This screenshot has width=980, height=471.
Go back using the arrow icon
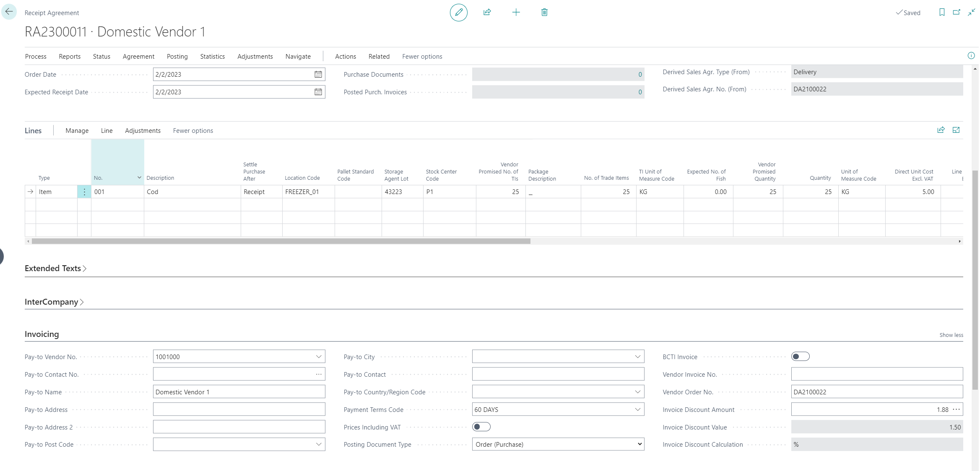point(9,12)
